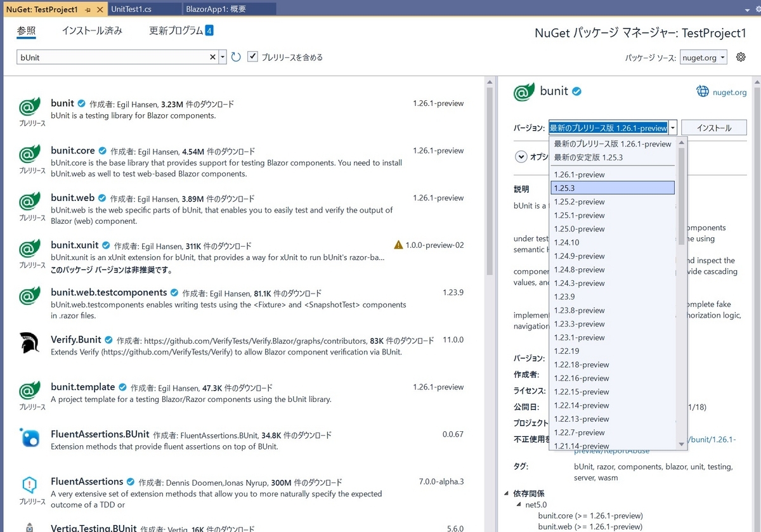Collapse the dependencies tree triangle

click(x=506, y=493)
